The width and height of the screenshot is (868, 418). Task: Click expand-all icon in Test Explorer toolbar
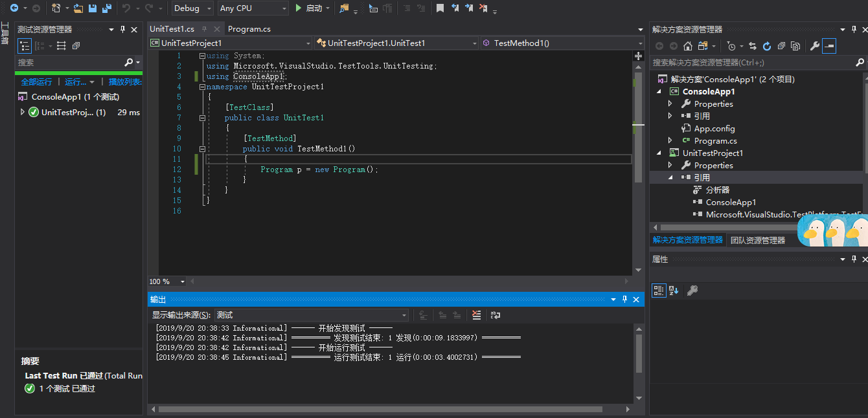(62, 46)
